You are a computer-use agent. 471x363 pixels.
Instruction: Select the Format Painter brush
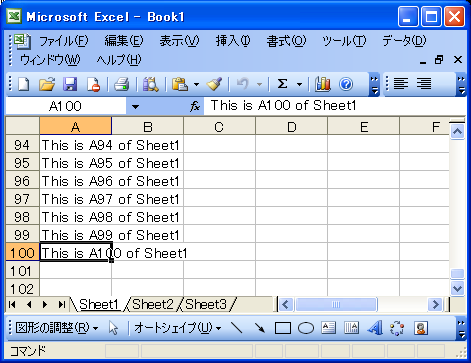pyautogui.click(x=214, y=84)
